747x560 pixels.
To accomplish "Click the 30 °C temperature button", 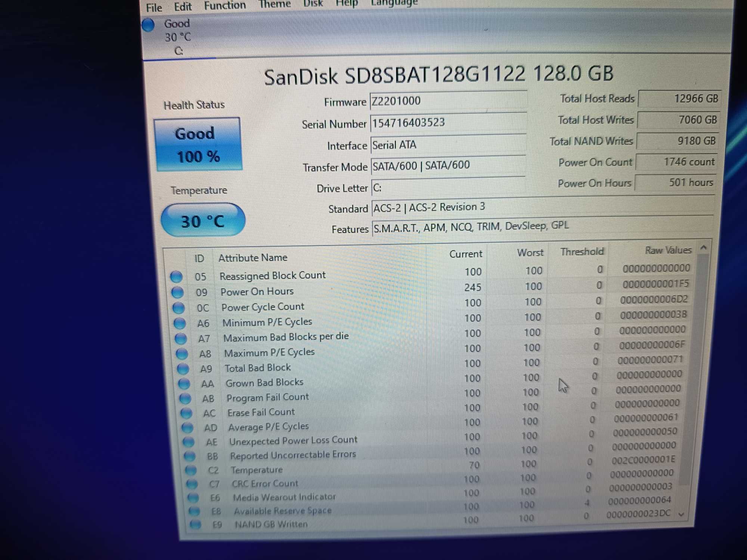I will [x=203, y=220].
